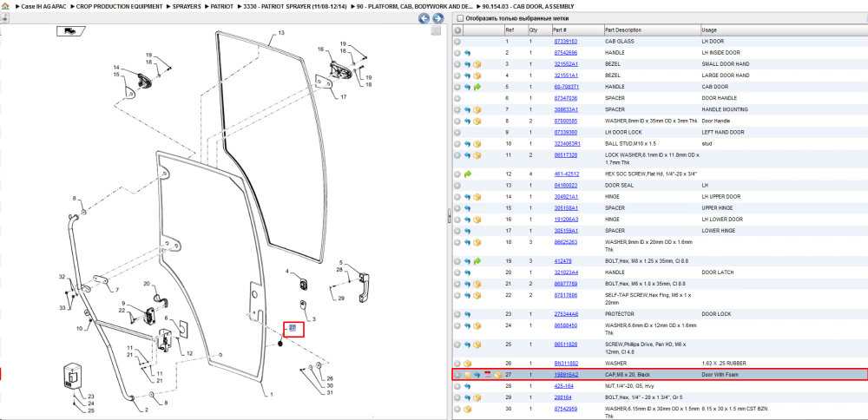Click blue arrow for PROTECTOR 275344A6
The height and width of the screenshot is (420, 868).
click(467, 314)
